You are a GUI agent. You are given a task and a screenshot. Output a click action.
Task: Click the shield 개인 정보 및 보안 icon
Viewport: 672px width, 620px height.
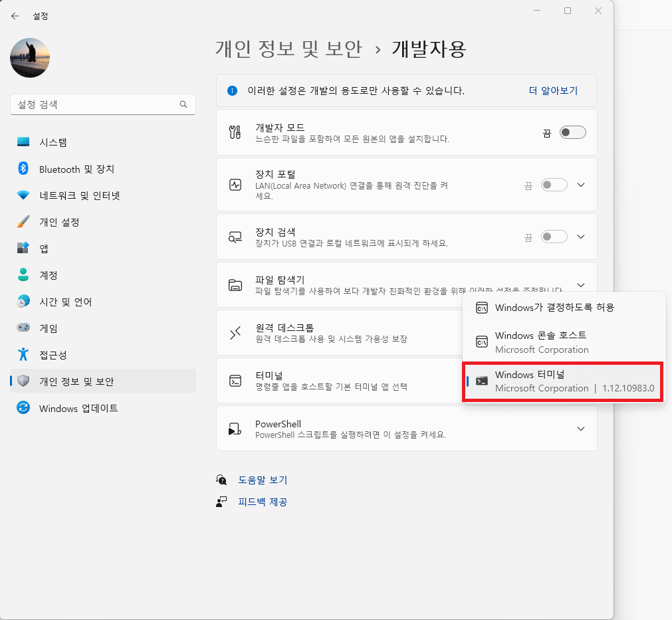click(x=23, y=381)
